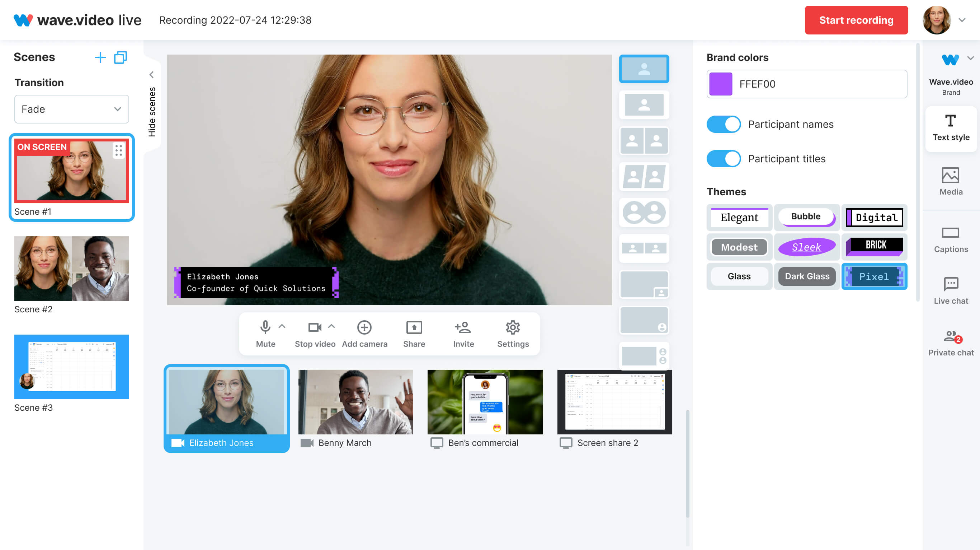Click Start recording button

(x=855, y=20)
